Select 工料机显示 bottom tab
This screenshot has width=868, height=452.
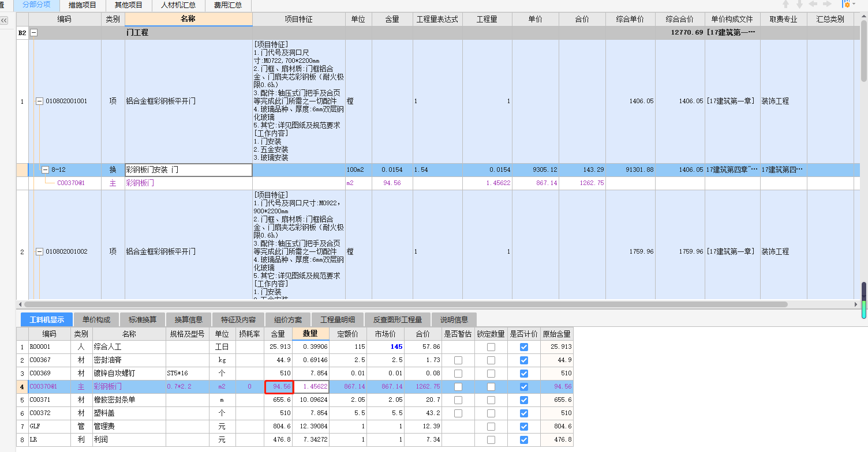pyautogui.click(x=47, y=319)
